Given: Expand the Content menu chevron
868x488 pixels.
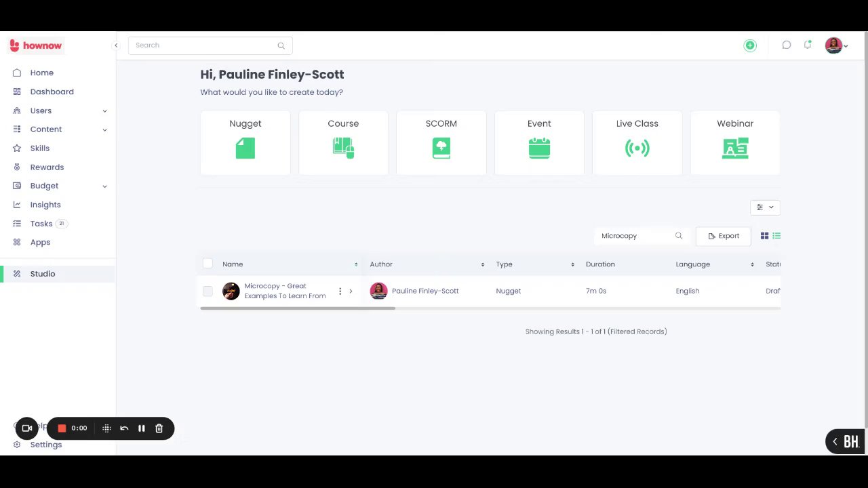Looking at the screenshot, I should (104, 130).
